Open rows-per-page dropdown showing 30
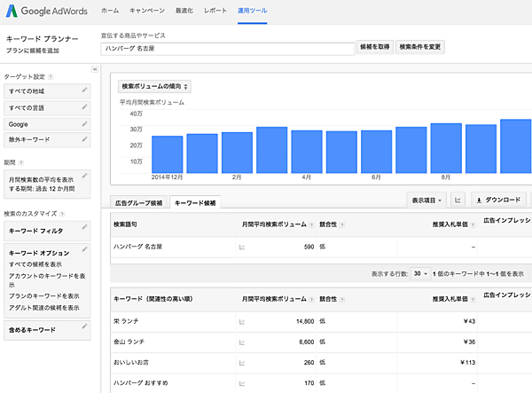This screenshot has height=393, width=532. tap(421, 273)
